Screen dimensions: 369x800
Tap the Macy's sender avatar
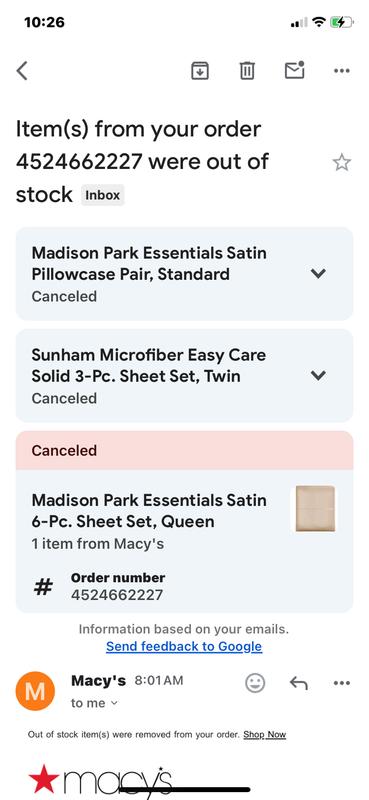35,691
